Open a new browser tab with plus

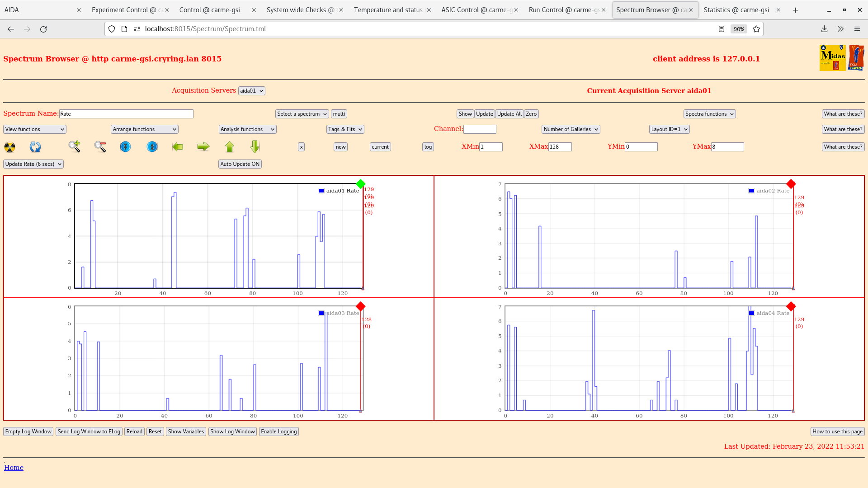(795, 10)
